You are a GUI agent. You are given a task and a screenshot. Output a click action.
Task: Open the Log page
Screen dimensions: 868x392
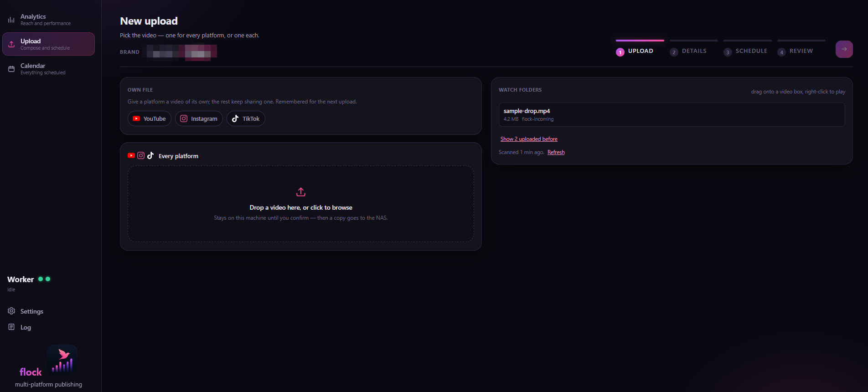click(48, 327)
